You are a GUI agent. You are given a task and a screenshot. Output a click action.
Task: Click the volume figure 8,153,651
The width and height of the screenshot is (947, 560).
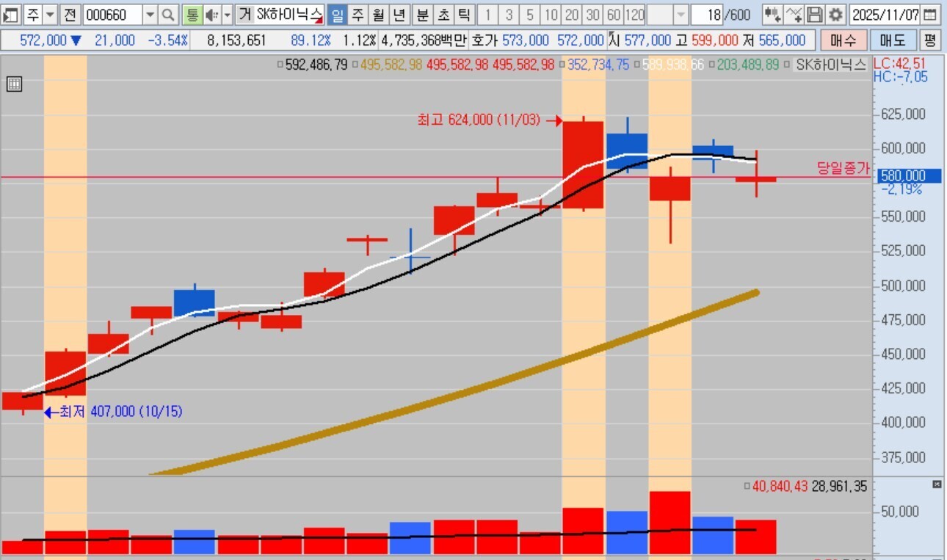236,40
